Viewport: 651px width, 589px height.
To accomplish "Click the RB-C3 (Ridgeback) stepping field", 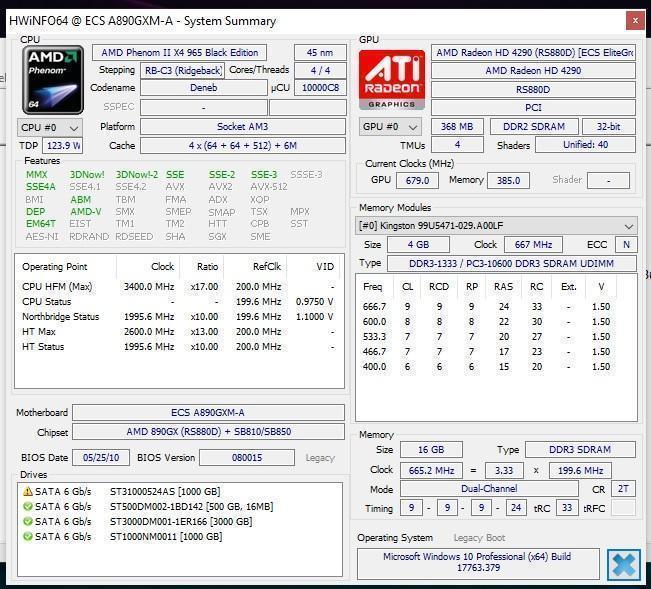I will click(183, 71).
